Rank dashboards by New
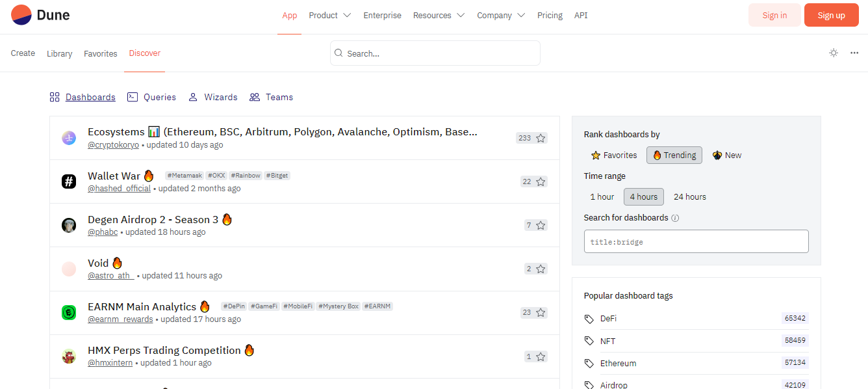 [x=727, y=155]
